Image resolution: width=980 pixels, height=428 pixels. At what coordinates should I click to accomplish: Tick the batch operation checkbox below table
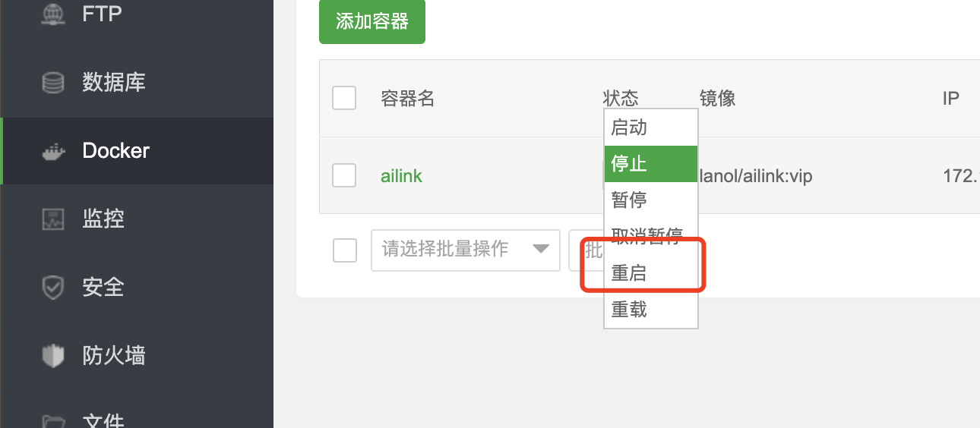tap(345, 250)
